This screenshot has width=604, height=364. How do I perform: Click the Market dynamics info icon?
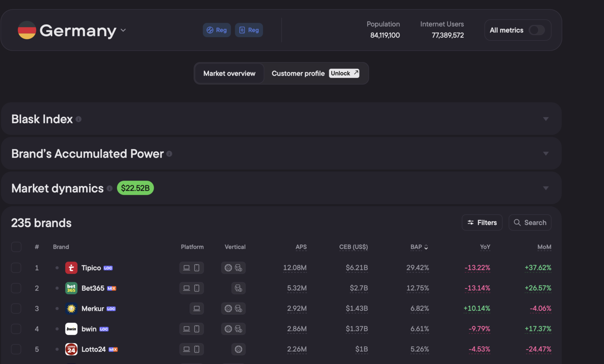point(110,188)
